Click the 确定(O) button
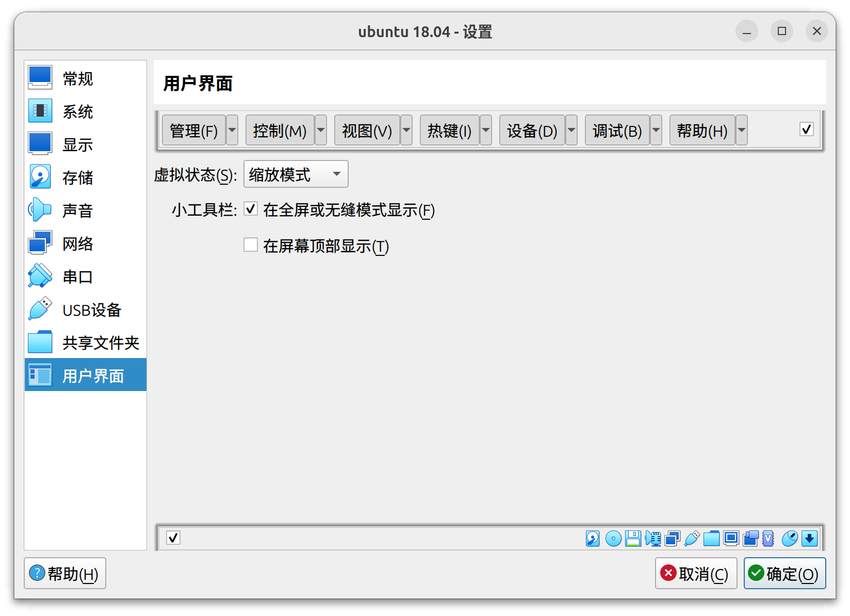The width and height of the screenshot is (850, 616). (x=784, y=573)
